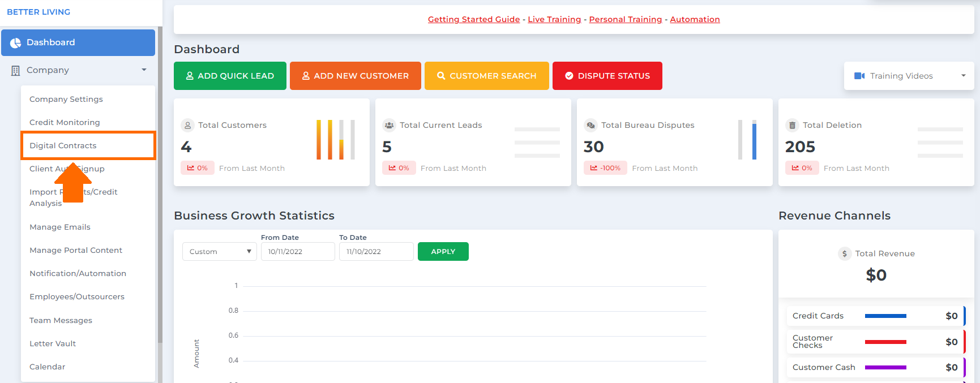Open the Personal Training link

click(626, 19)
